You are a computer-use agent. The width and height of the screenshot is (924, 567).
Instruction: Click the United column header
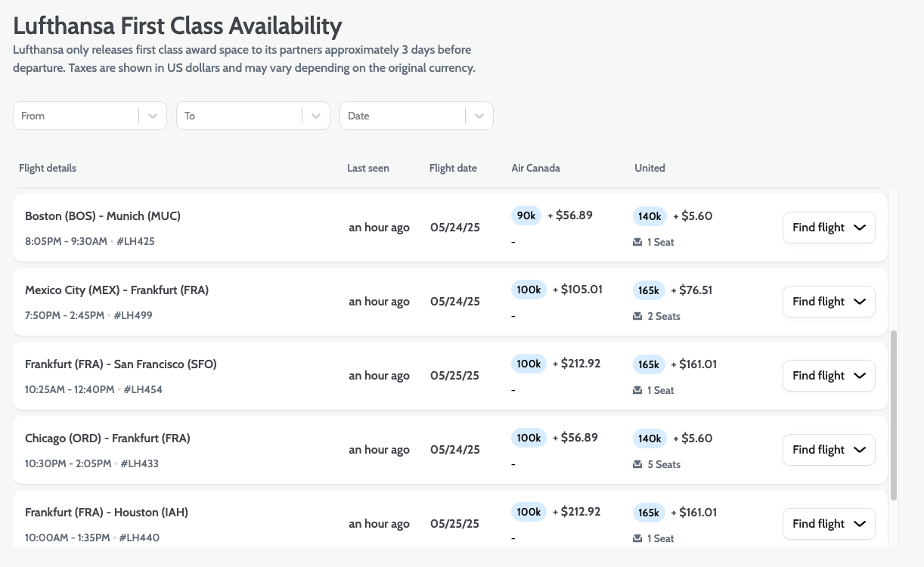(x=650, y=168)
